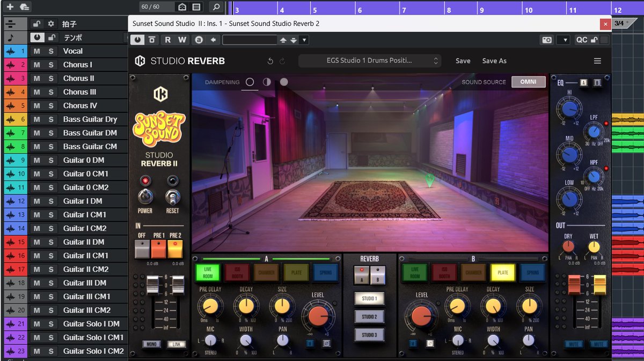Screen dimensions: 644x361
Task: Bypass the plugin with the activate button
Action: click(x=137, y=40)
